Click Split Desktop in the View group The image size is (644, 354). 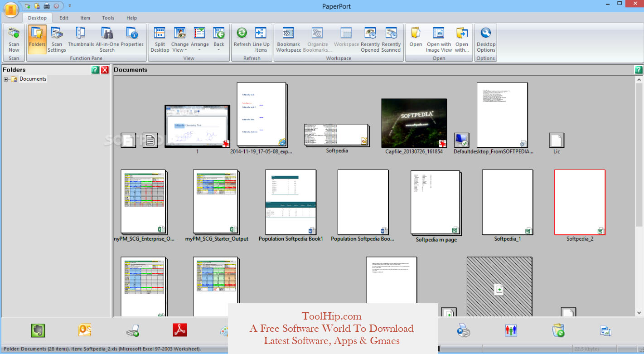pyautogui.click(x=160, y=39)
